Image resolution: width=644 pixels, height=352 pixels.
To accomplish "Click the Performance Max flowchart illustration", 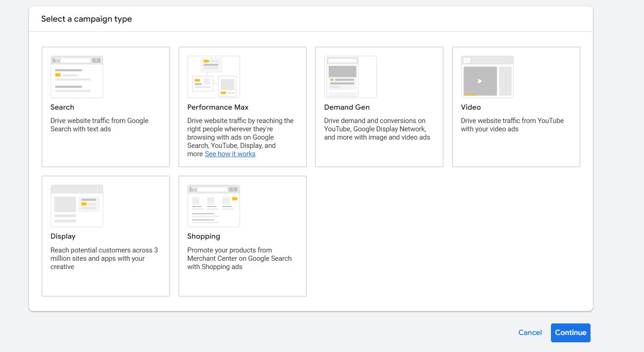I will pyautogui.click(x=213, y=77).
